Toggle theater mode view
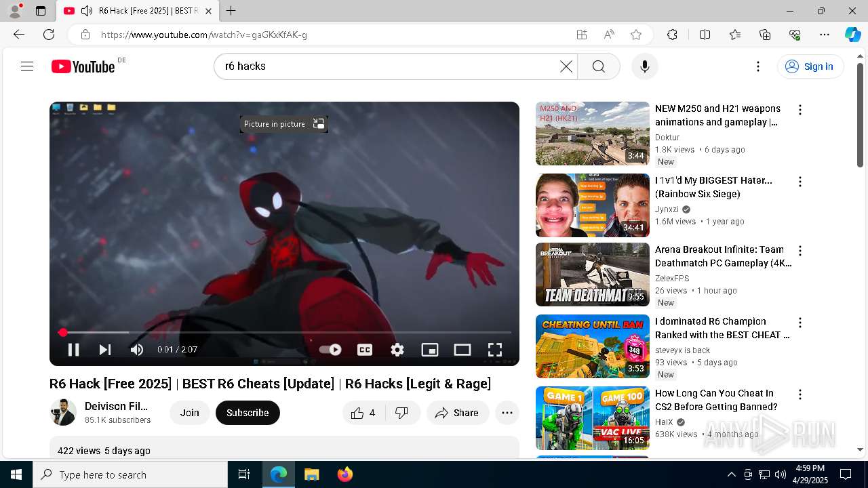Image resolution: width=868 pixels, height=488 pixels. click(462, 350)
